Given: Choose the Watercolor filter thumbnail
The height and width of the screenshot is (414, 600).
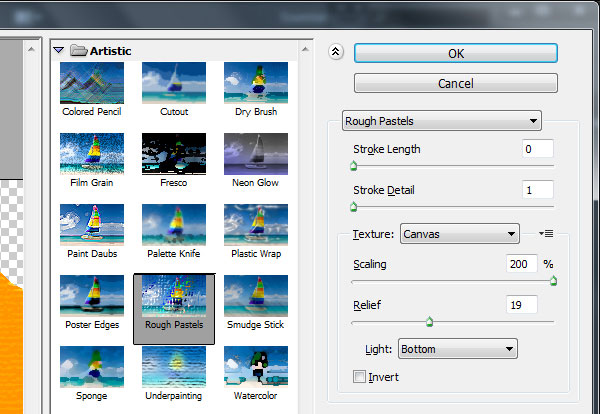Looking at the screenshot, I should (x=256, y=367).
